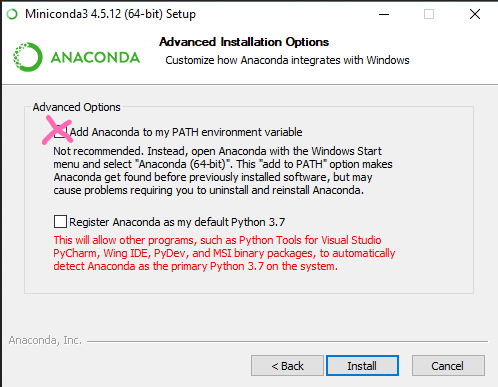Viewport: 498px width, 387px height.
Task: Enable Add Anaconda to PATH checkbox
Action: (x=60, y=132)
